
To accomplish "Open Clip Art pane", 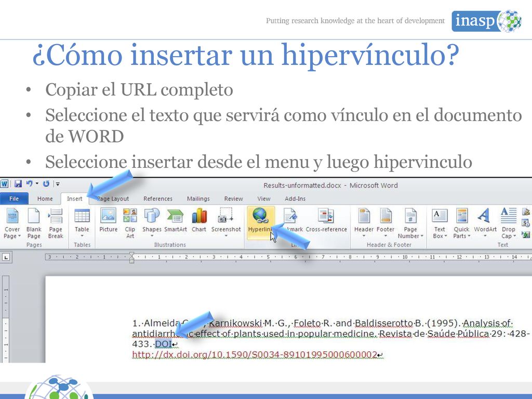I will tap(130, 224).
